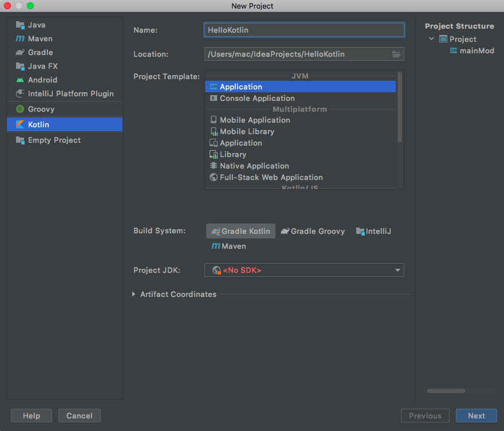504x431 pixels.
Task: Select the Mobile Library template text
Action: pos(247,132)
